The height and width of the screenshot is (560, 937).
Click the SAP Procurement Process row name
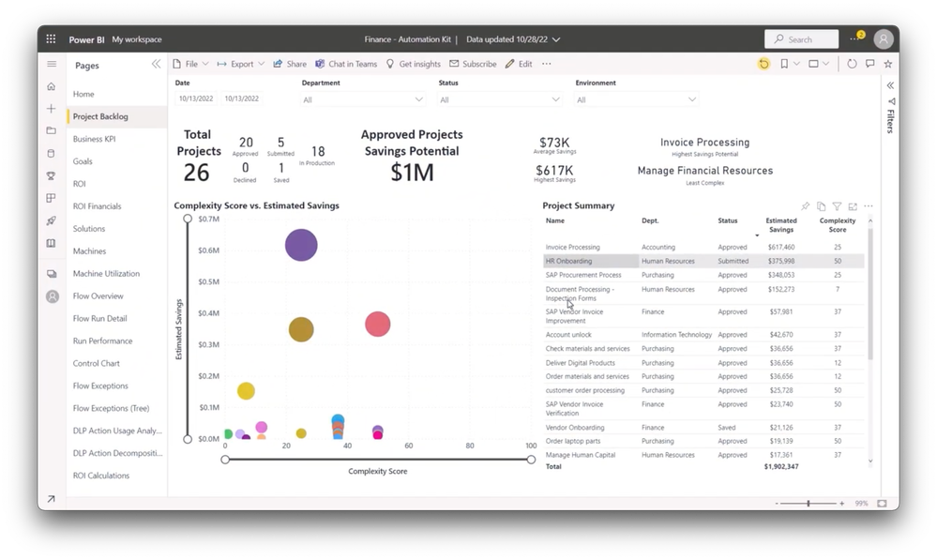pos(583,275)
